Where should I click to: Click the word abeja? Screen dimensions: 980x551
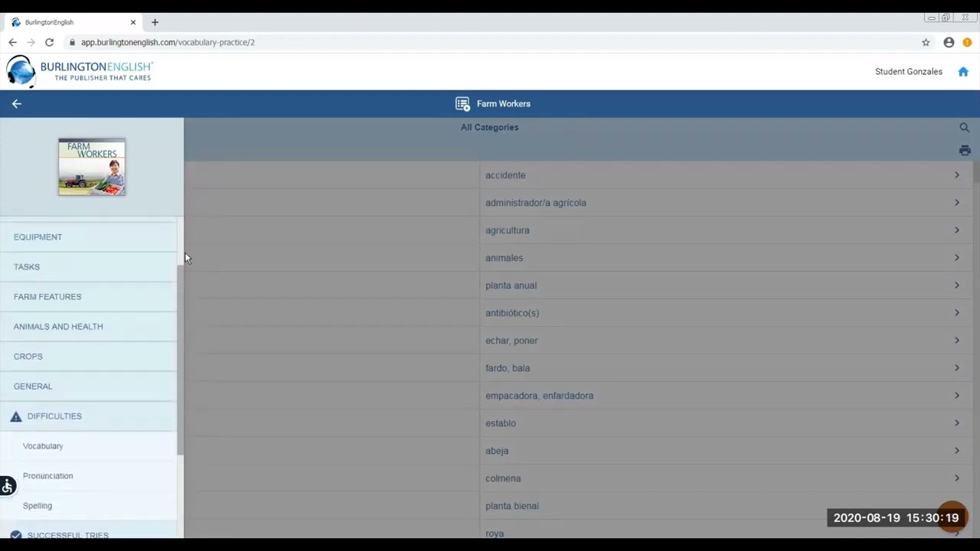(x=496, y=451)
